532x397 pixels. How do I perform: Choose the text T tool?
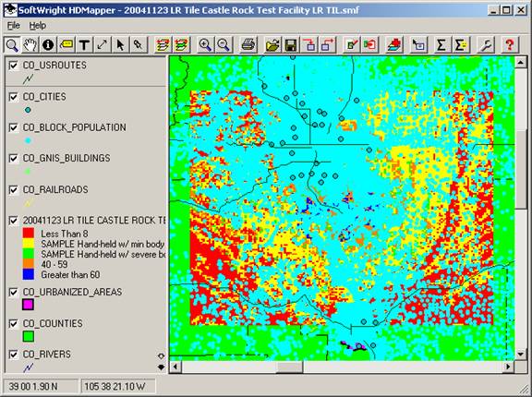(x=84, y=44)
